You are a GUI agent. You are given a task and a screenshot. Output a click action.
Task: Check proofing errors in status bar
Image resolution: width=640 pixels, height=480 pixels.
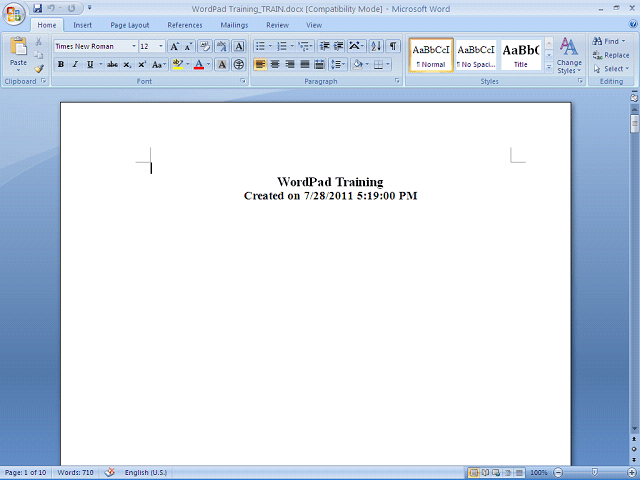[109, 473]
